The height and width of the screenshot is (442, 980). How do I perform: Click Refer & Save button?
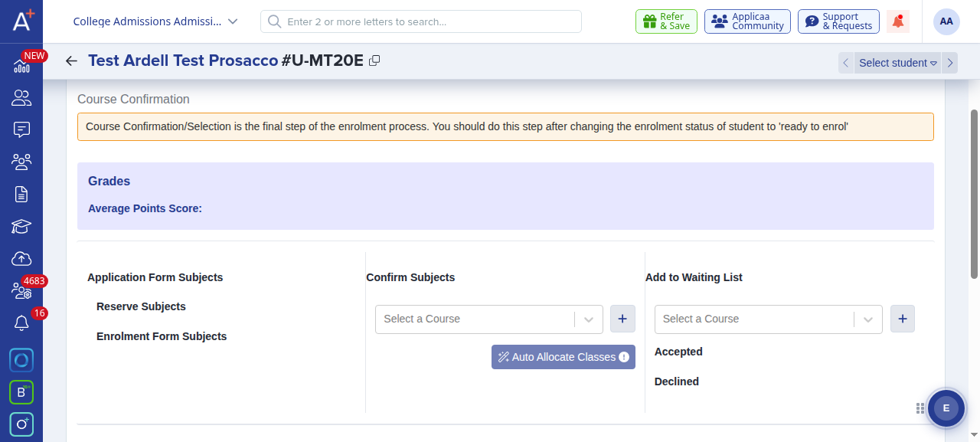(666, 21)
